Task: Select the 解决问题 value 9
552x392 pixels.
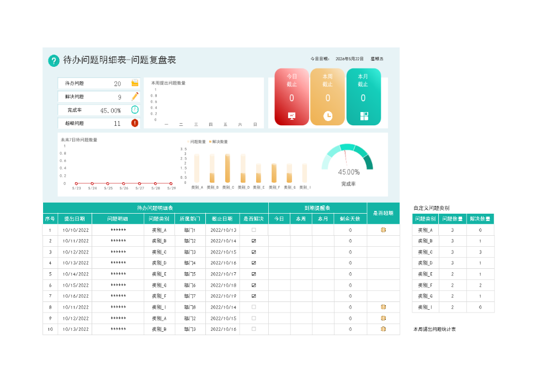Action: (x=119, y=97)
